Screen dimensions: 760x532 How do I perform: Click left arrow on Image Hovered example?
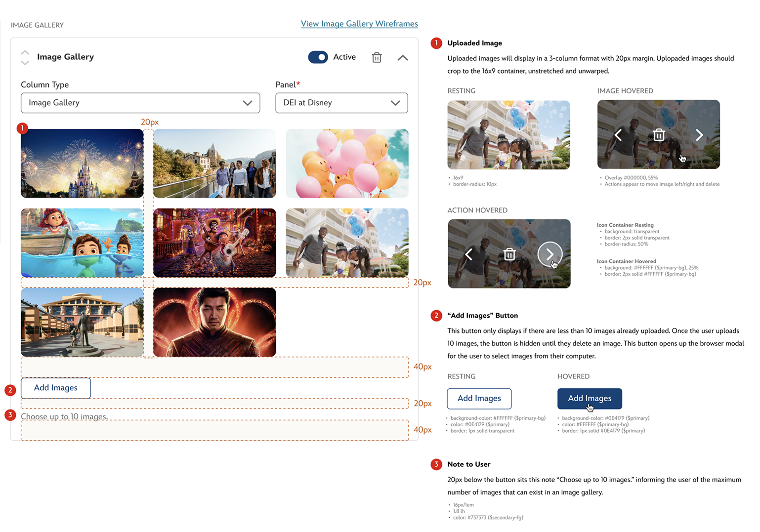click(x=618, y=135)
